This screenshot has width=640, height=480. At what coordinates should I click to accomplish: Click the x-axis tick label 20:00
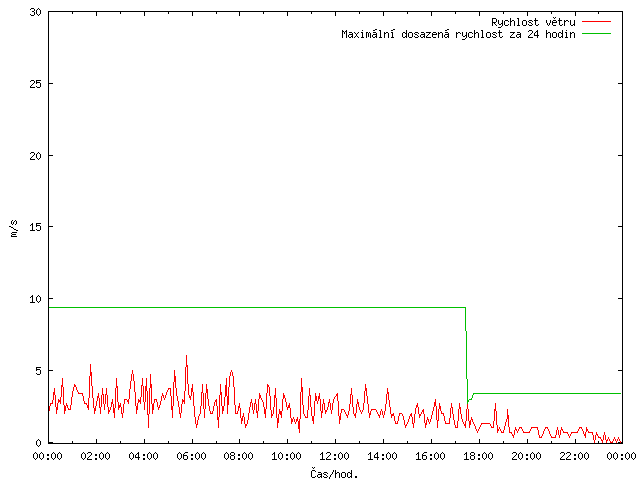tap(527, 456)
